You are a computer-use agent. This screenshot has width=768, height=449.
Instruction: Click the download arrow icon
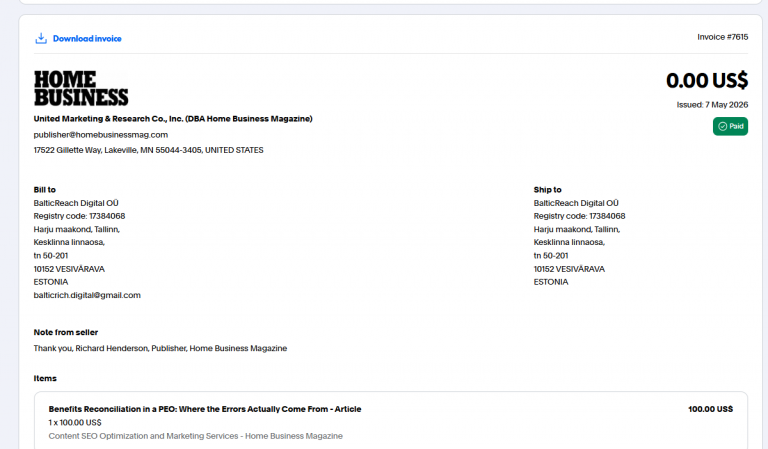(41, 38)
